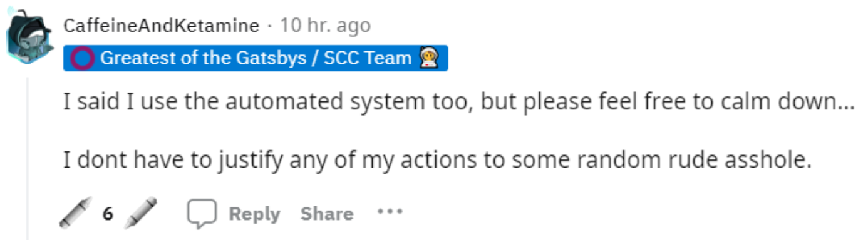868x240 pixels.
Task: Upvote the comment with the left crayon
Action: click(x=75, y=212)
